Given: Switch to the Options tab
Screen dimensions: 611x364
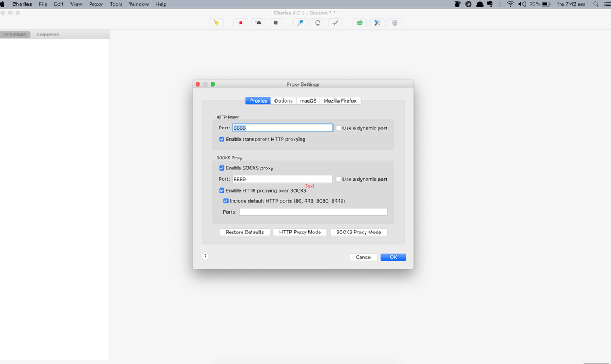Looking at the screenshot, I should click(283, 101).
